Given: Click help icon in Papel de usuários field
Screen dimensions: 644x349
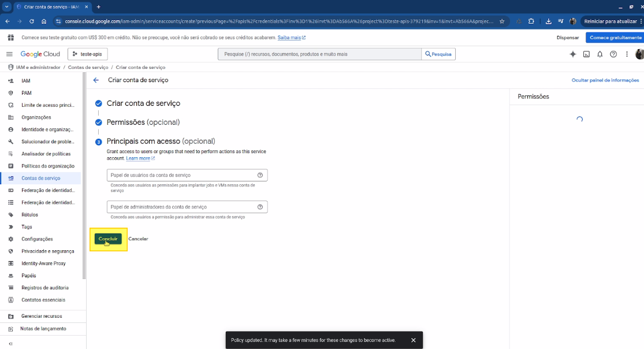Looking at the screenshot, I should 260,175.
